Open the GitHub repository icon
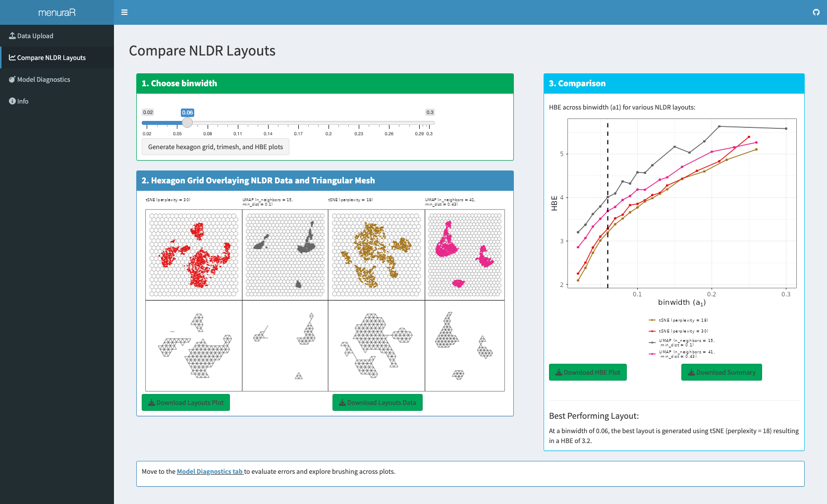The width and height of the screenshot is (827, 504). coord(816,12)
